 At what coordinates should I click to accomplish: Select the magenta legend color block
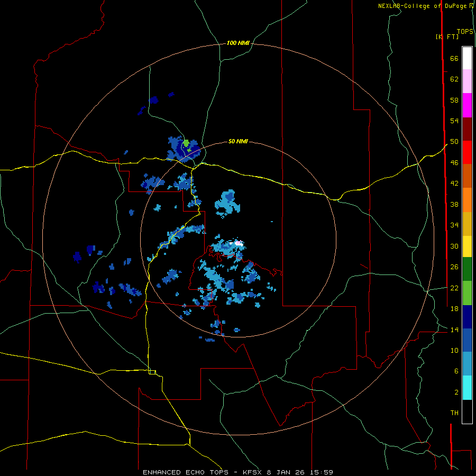point(467,105)
